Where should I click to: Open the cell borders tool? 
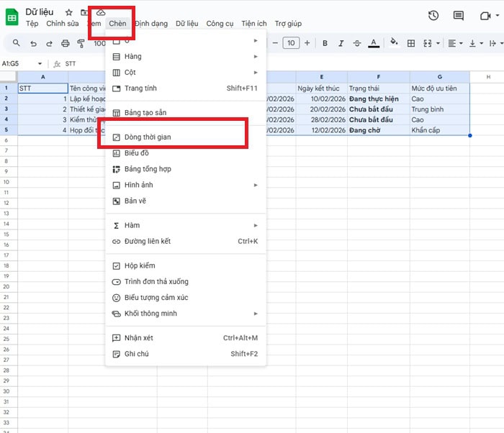click(411, 43)
